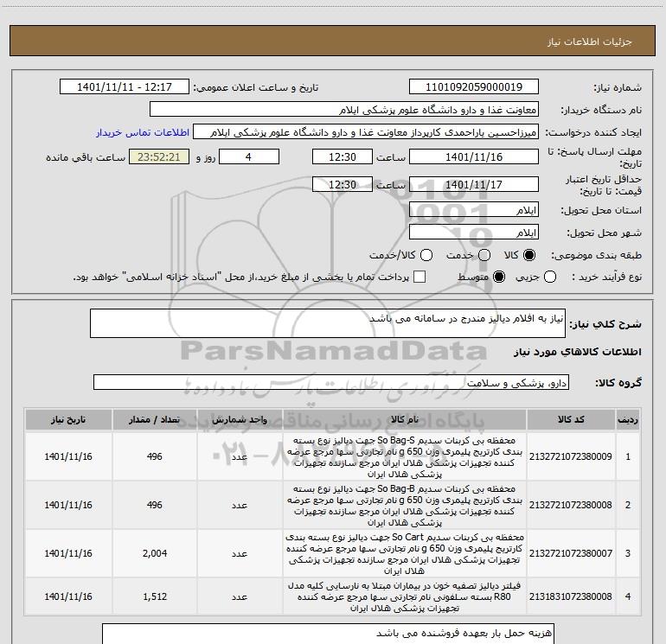Image resolution: width=666 pixels, height=644 pixels.
Task: Click the buyer organization name field
Action: click(344, 110)
